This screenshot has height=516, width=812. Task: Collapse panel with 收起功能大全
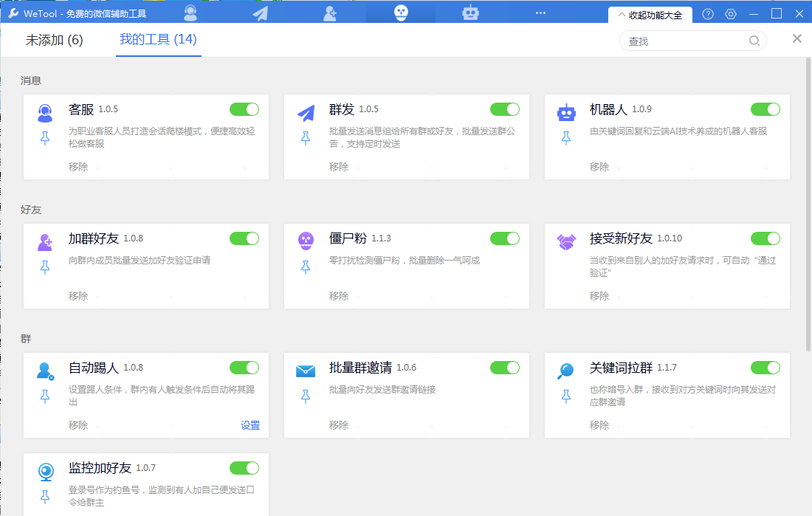pyautogui.click(x=650, y=15)
